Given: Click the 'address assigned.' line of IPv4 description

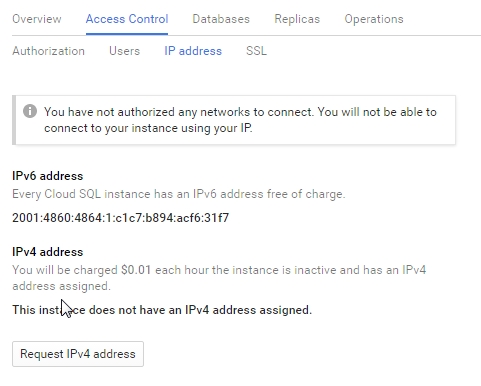Looking at the screenshot, I should pyautogui.click(x=61, y=286).
